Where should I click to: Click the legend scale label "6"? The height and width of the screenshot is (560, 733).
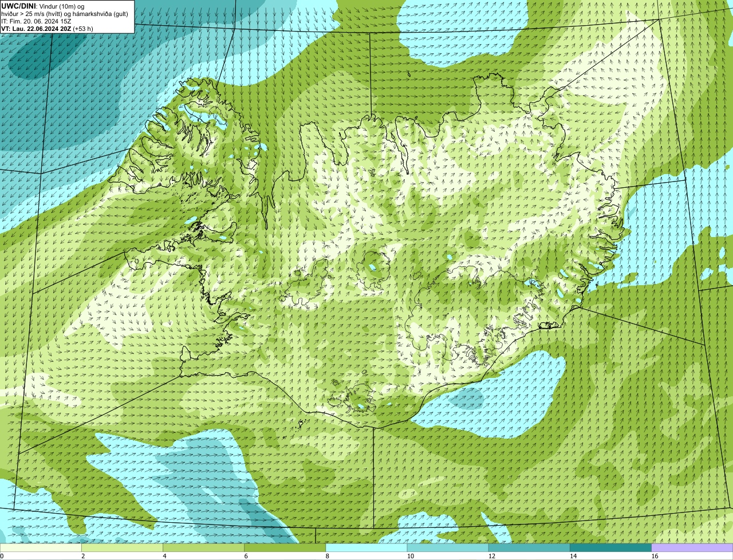[246, 556]
